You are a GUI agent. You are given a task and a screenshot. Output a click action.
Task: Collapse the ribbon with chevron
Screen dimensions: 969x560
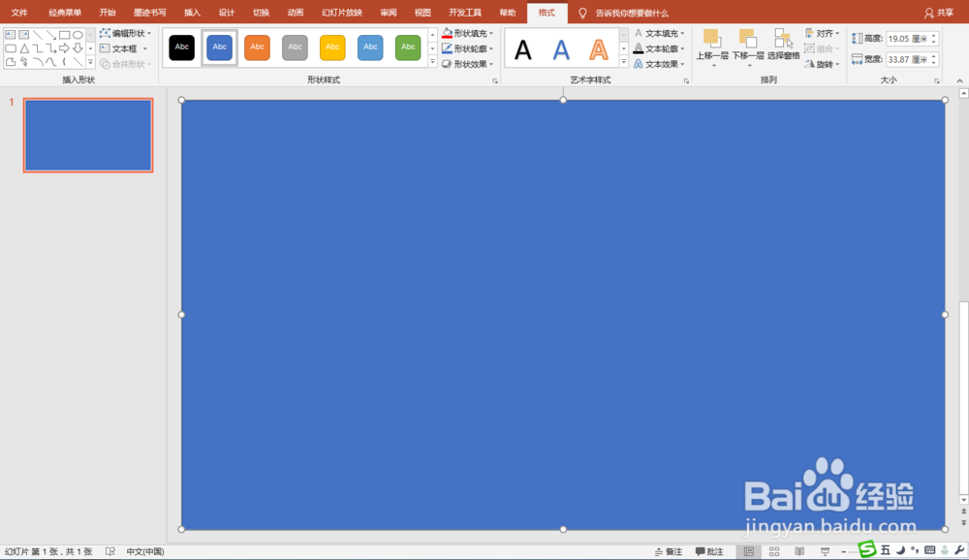(959, 81)
